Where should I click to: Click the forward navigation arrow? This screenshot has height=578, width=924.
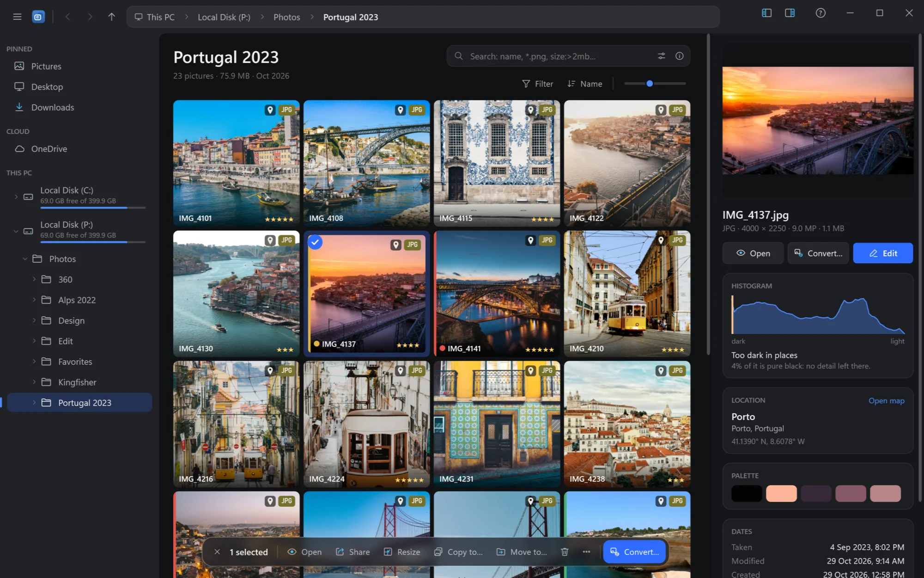point(90,17)
